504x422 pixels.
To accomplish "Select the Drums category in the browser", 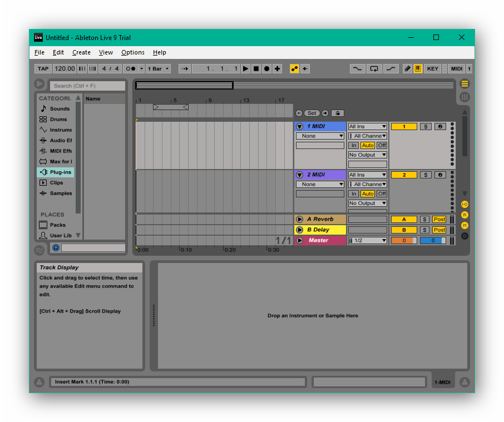I will [58, 120].
